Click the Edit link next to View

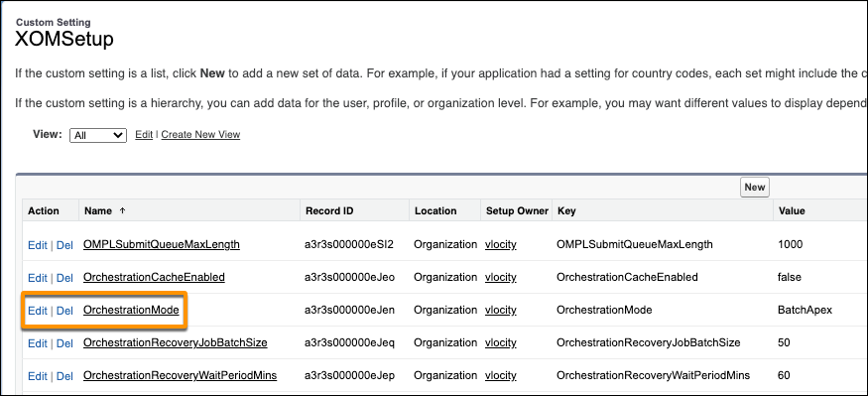point(144,135)
